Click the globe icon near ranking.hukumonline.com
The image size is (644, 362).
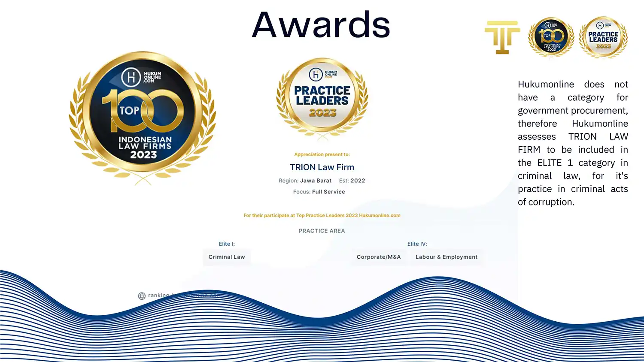click(x=141, y=296)
